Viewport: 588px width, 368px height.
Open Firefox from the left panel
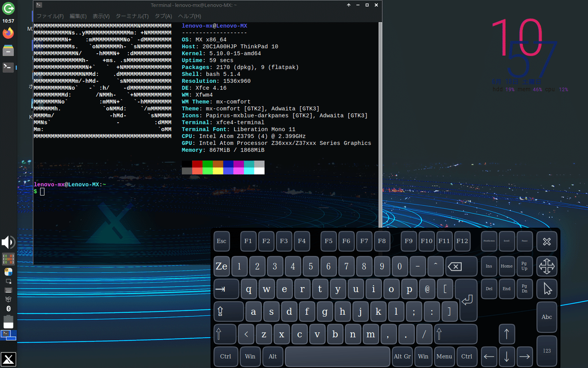point(8,33)
